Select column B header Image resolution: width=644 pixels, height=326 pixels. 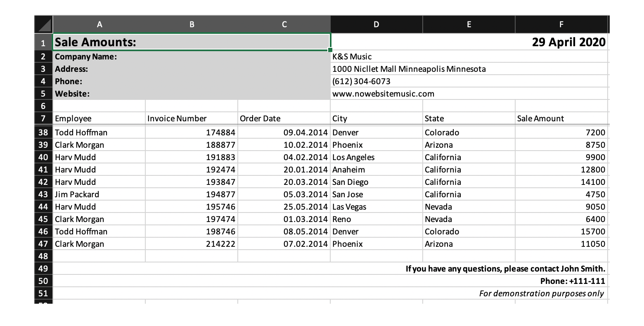(192, 24)
